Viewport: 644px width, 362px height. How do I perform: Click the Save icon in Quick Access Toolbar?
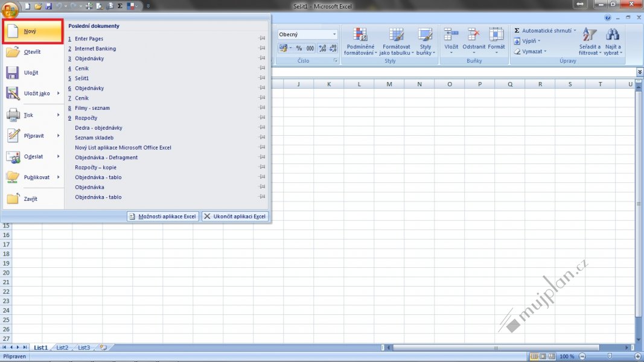[48, 6]
